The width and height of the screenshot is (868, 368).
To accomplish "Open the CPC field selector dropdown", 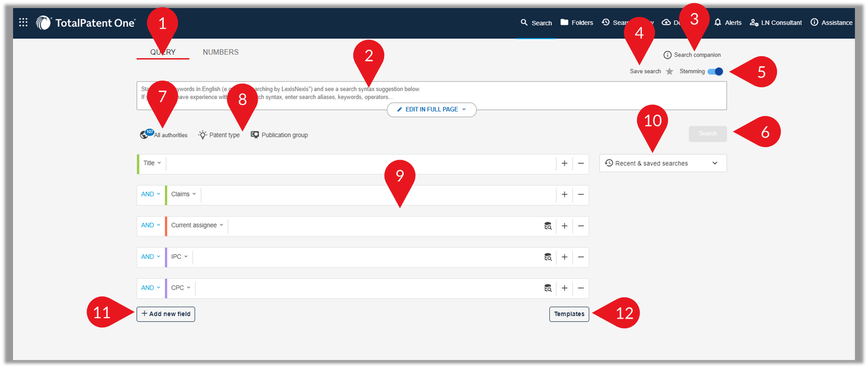I will (181, 288).
